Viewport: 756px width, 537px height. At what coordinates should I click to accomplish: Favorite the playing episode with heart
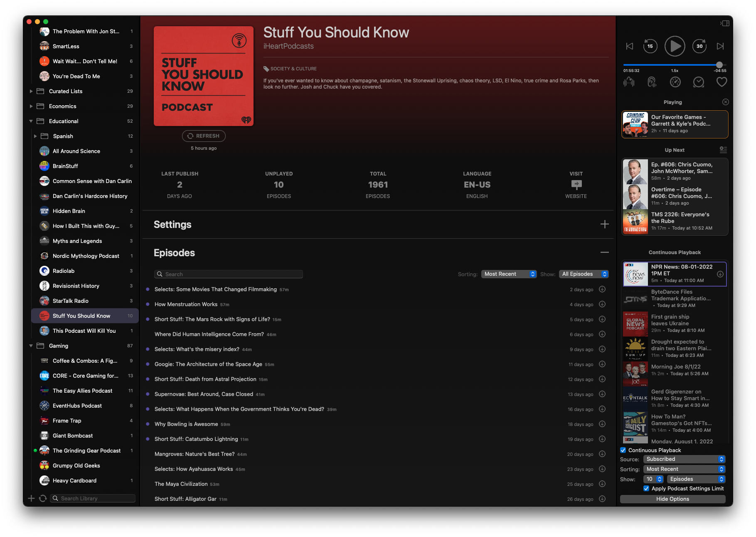coord(722,82)
